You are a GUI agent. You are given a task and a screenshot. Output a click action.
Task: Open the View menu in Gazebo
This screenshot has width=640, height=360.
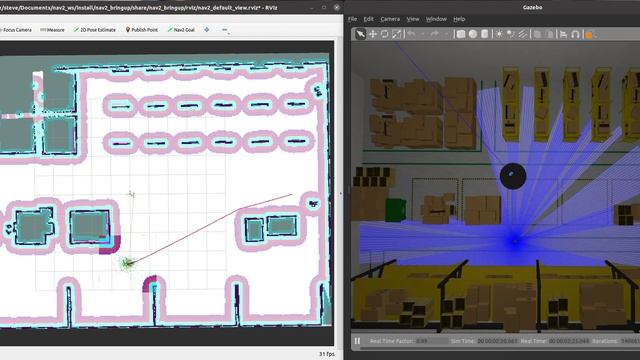pos(413,19)
